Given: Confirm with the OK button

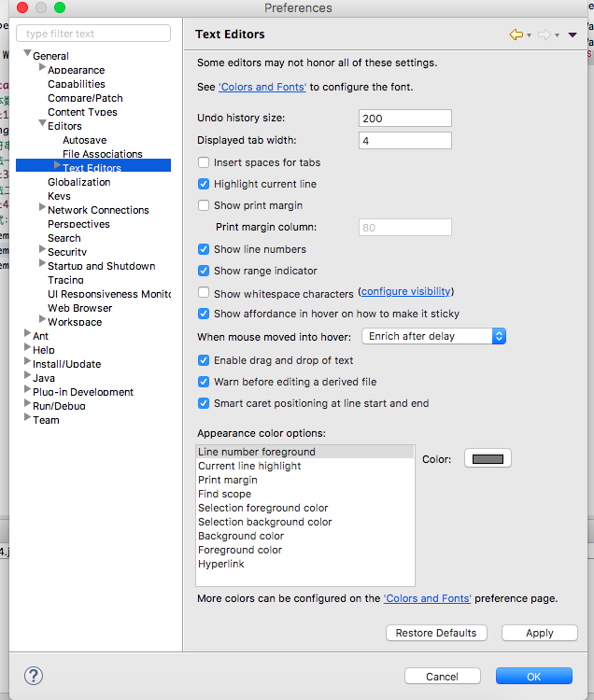Looking at the screenshot, I should pos(533,676).
